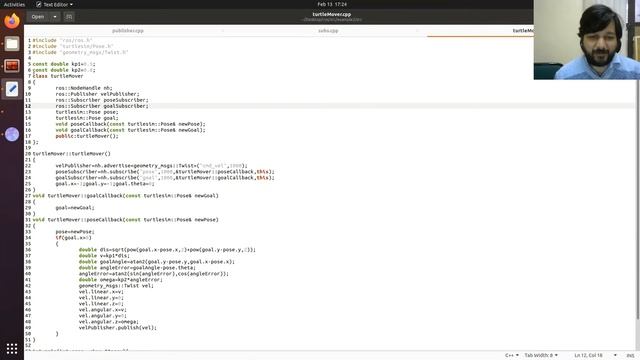Select the Text Editor dock icon

point(12,89)
